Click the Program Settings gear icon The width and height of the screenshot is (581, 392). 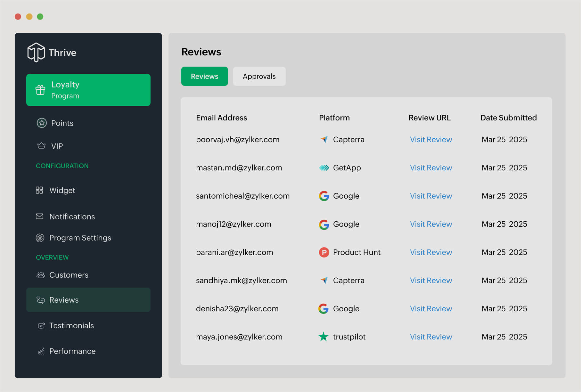pos(40,238)
